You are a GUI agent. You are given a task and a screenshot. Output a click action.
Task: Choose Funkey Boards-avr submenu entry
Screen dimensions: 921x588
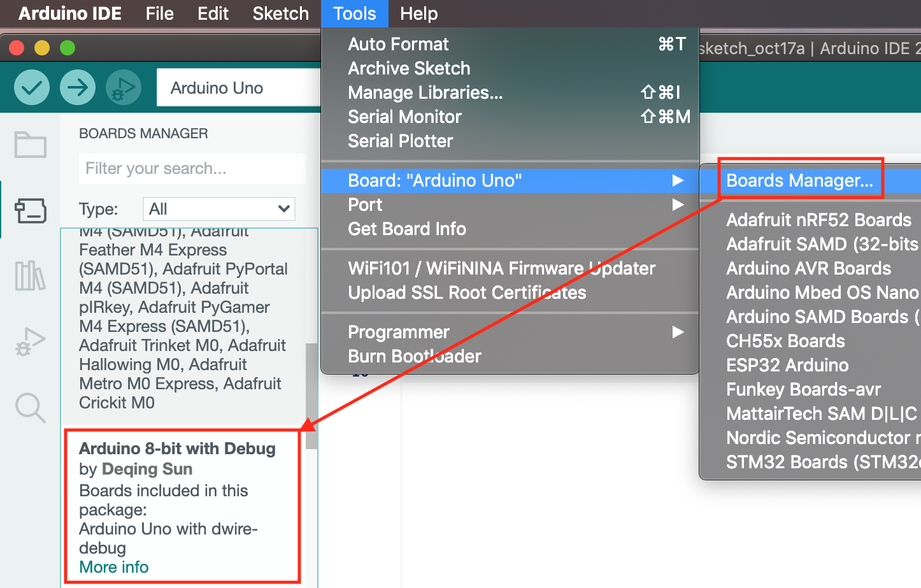pyautogui.click(x=810, y=389)
